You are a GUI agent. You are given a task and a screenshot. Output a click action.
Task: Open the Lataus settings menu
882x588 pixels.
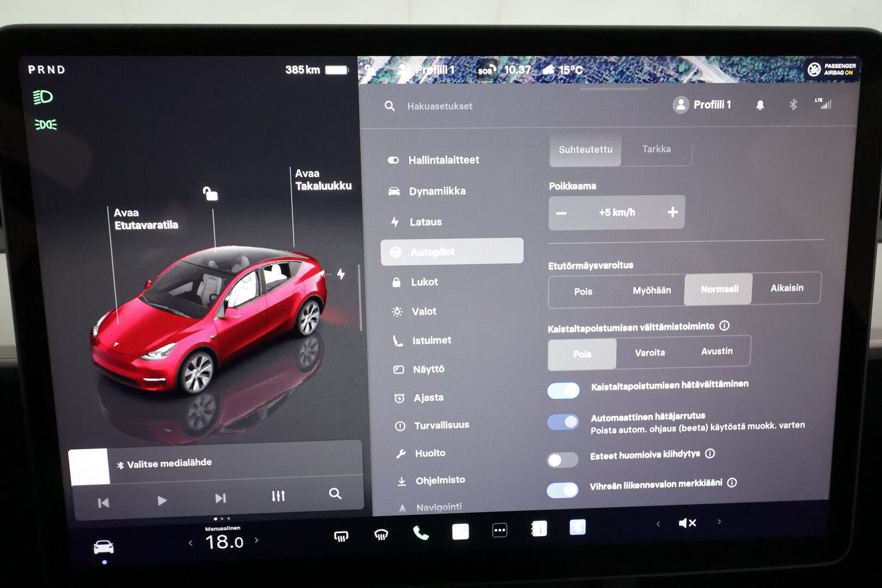tap(425, 222)
